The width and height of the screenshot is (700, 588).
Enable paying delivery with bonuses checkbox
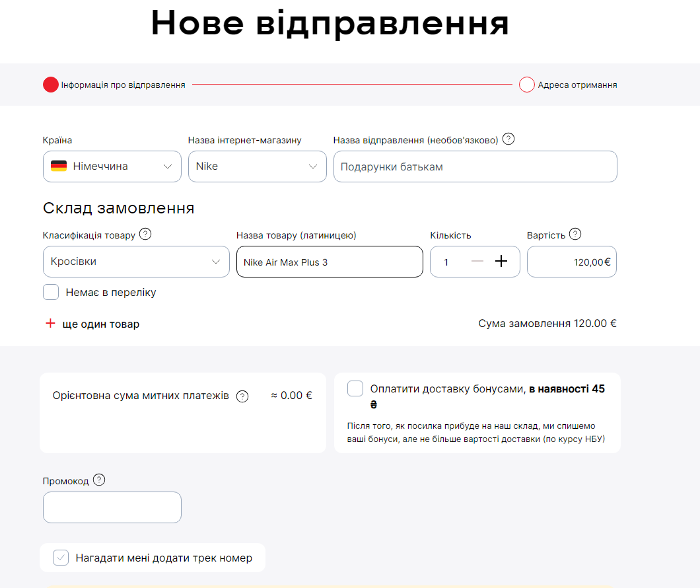355,388
